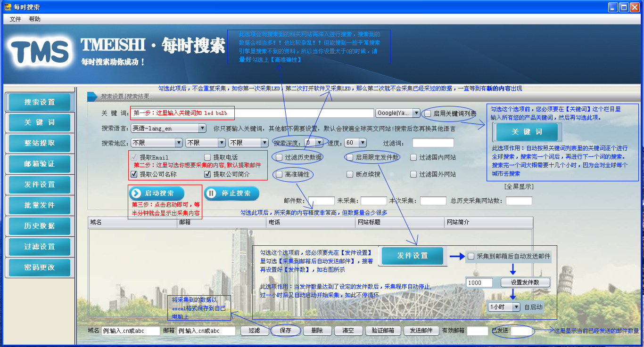Screen dimensions: 644x347
Task: Click the 停止搜索 pause button
Action: pos(231,194)
